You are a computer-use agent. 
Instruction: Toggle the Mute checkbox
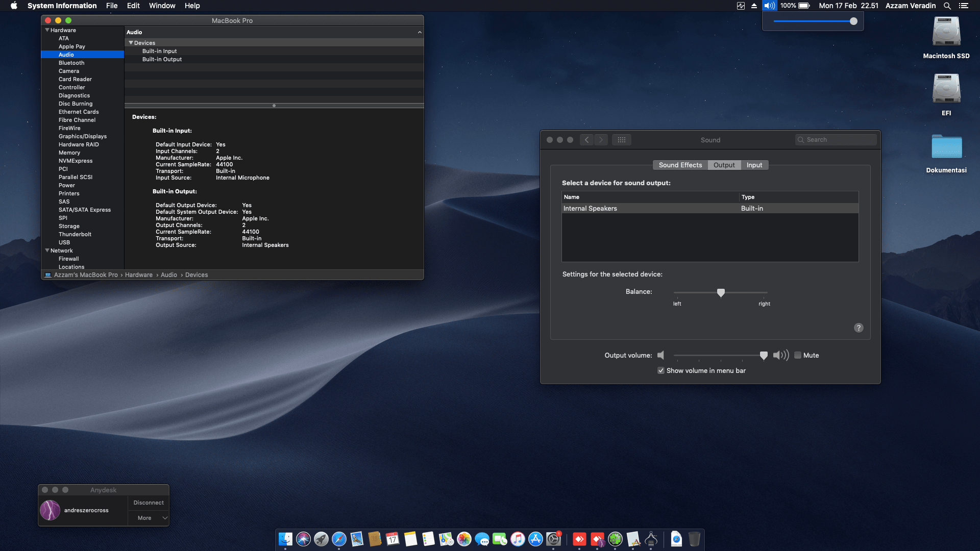[x=798, y=356]
